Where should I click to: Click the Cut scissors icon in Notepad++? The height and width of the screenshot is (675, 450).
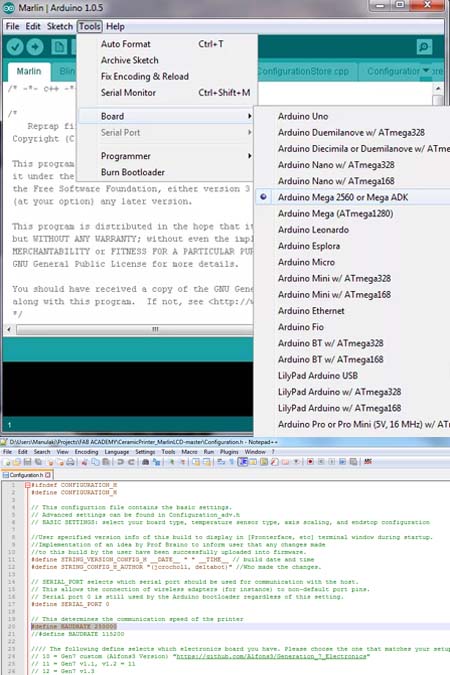tap(84, 462)
